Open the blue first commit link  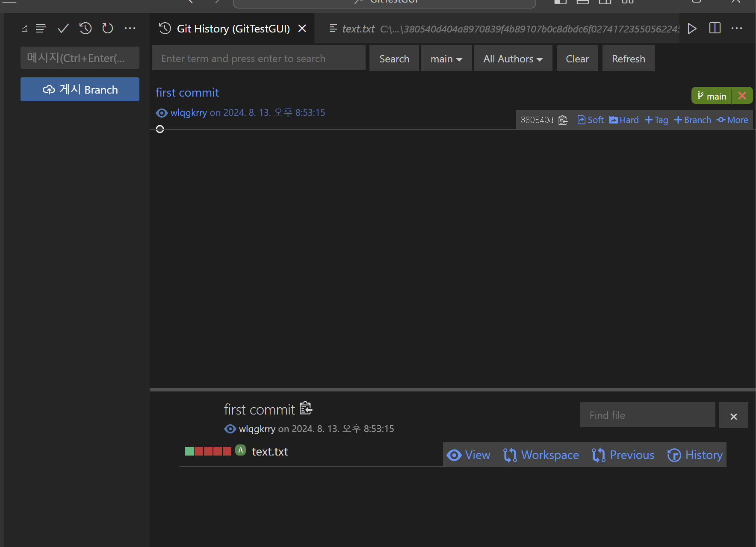[187, 93]
